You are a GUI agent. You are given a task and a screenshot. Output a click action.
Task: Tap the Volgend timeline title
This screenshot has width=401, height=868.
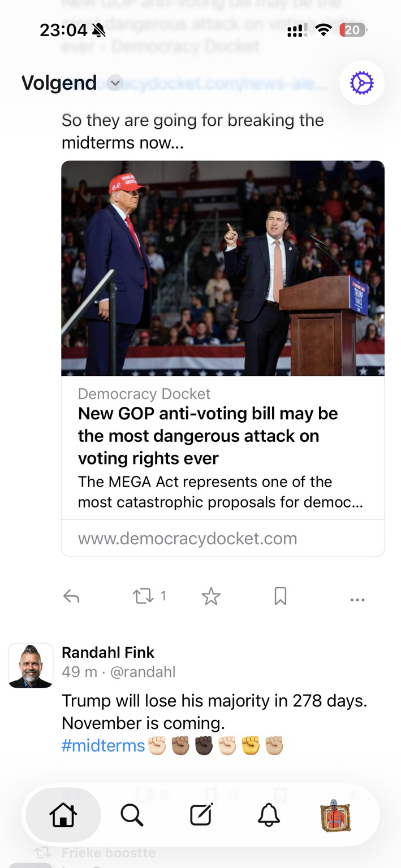click(x=59, y=83)
